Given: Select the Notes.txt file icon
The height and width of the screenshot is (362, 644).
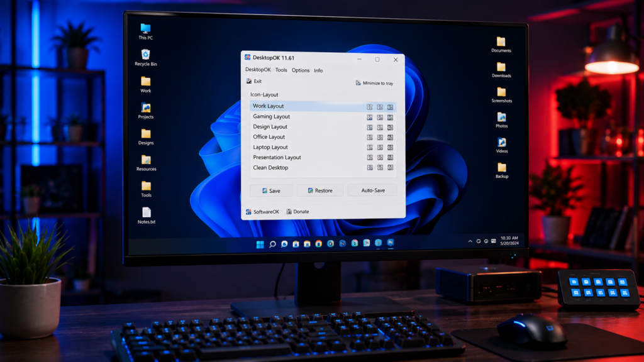Looking at the screenshot, I should (x=147, y=216).
